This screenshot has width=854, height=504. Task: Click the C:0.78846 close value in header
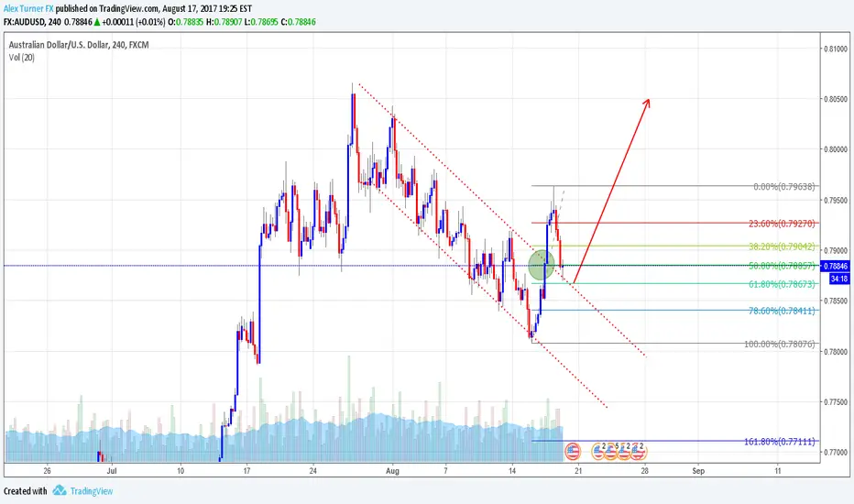298,22
